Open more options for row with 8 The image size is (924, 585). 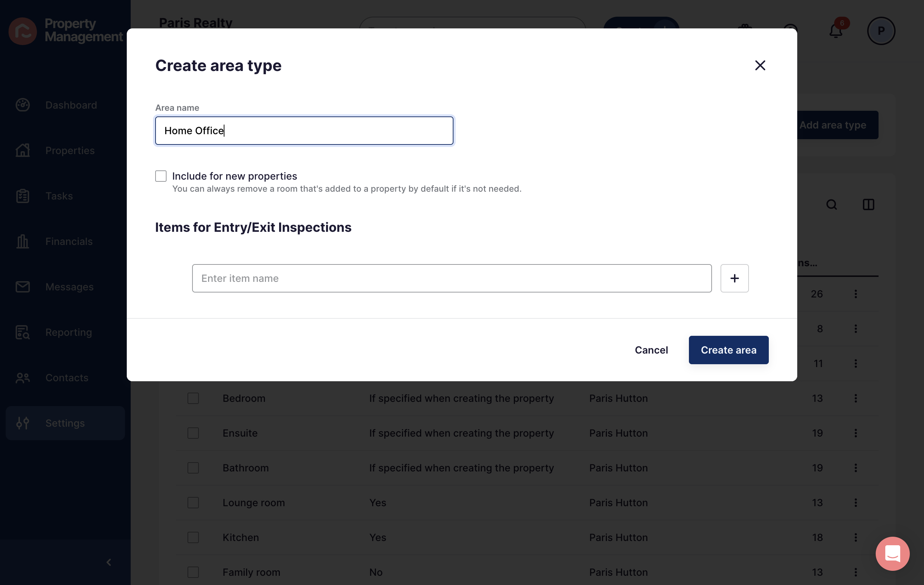[x=855, y=329]
